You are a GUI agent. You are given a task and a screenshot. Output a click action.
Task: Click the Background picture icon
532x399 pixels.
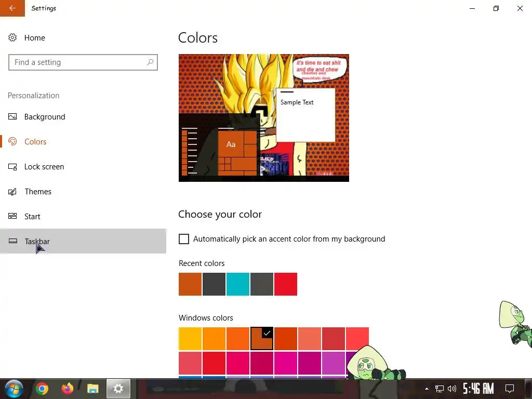pyautogui.click(x=12, y=117)
